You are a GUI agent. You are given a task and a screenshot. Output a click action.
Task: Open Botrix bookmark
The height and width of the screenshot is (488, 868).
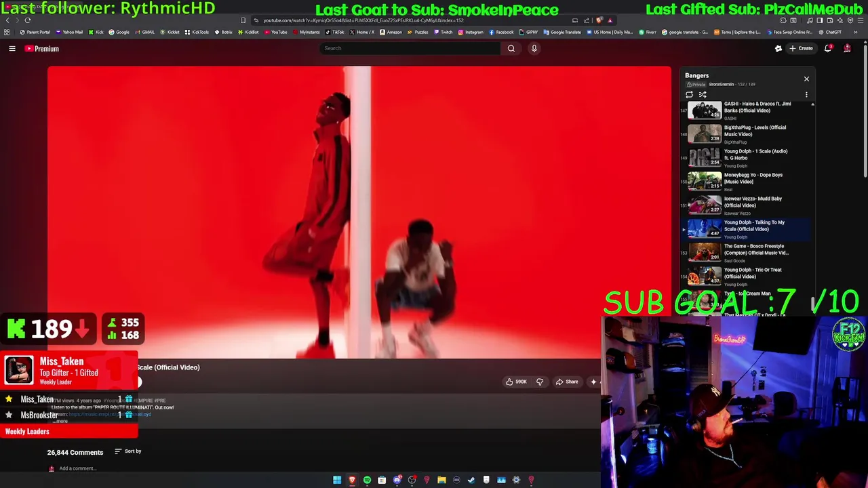tap(224, 32)
